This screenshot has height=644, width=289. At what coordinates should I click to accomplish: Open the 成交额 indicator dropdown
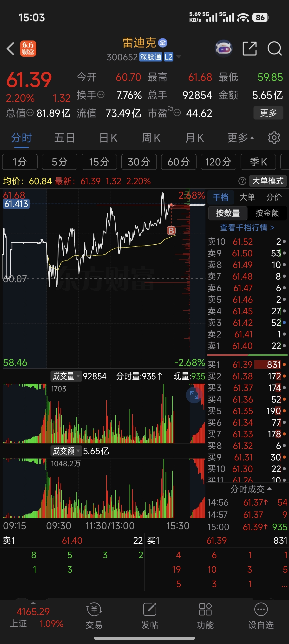66,451
